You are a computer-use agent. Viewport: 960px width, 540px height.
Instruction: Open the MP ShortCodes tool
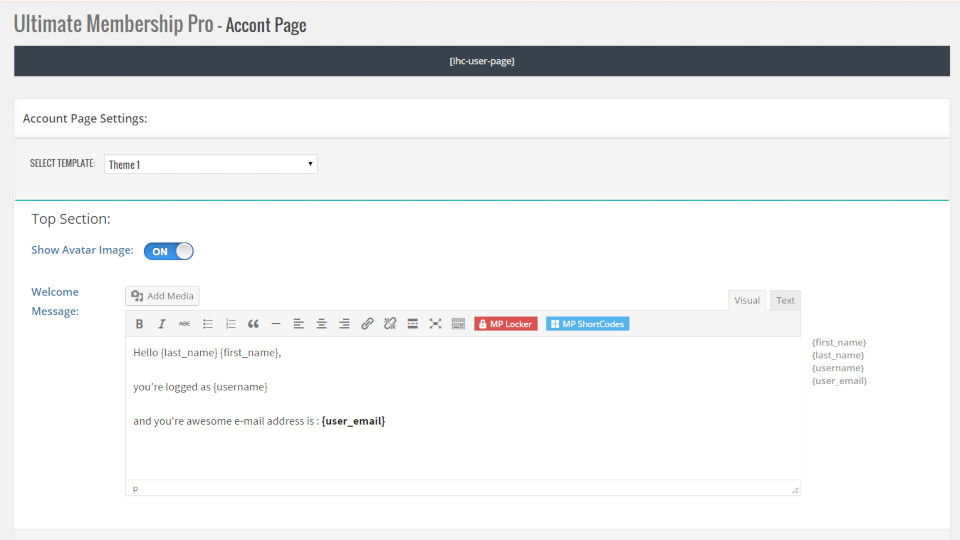588,324
